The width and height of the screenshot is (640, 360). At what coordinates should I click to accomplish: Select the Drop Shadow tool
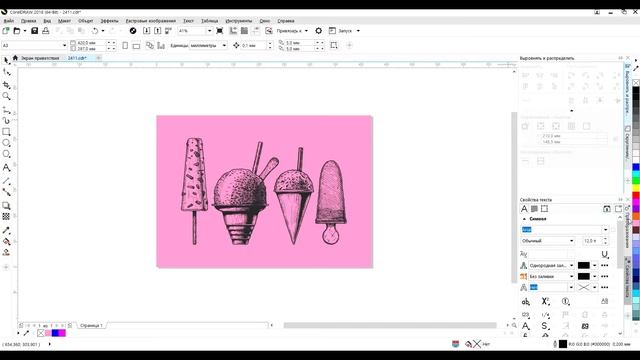point(6,206)
